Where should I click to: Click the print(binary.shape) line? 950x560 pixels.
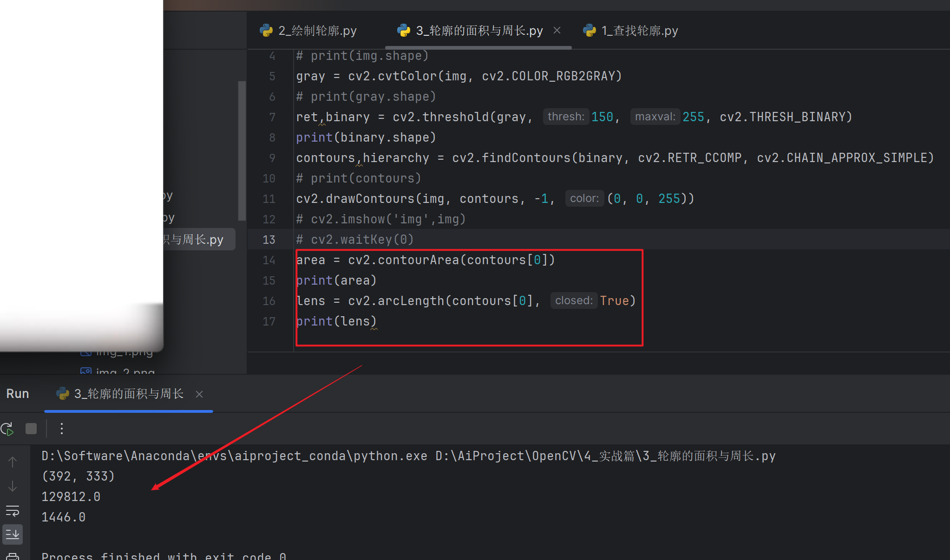366,137
